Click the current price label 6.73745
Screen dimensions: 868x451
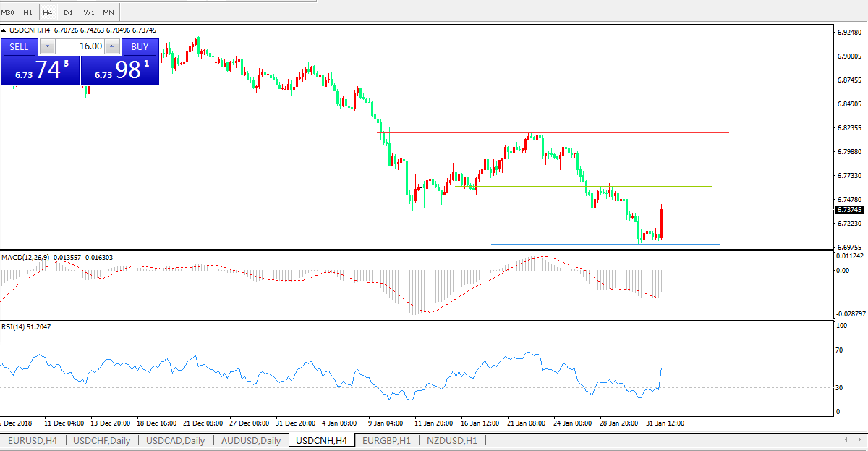[848, 210]
